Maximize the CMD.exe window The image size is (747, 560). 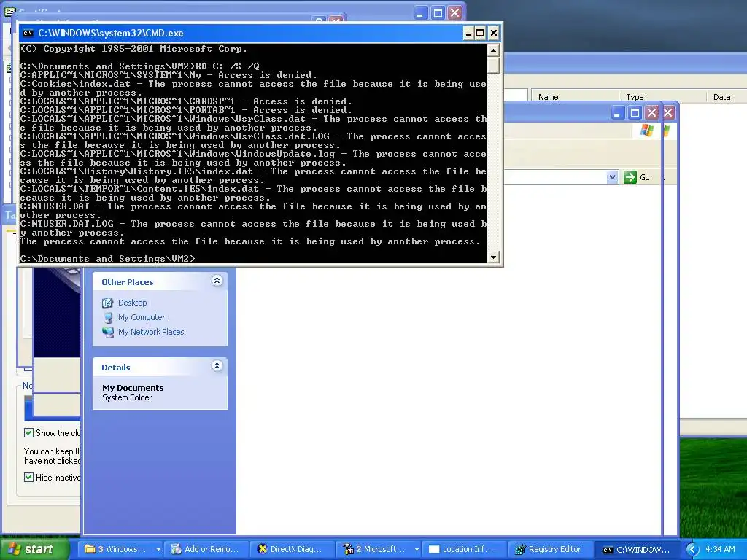(480, 33)
